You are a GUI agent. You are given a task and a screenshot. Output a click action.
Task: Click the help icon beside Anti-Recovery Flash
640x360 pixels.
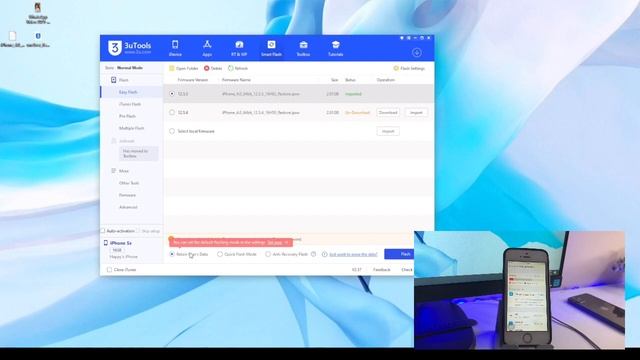(313, 254)
